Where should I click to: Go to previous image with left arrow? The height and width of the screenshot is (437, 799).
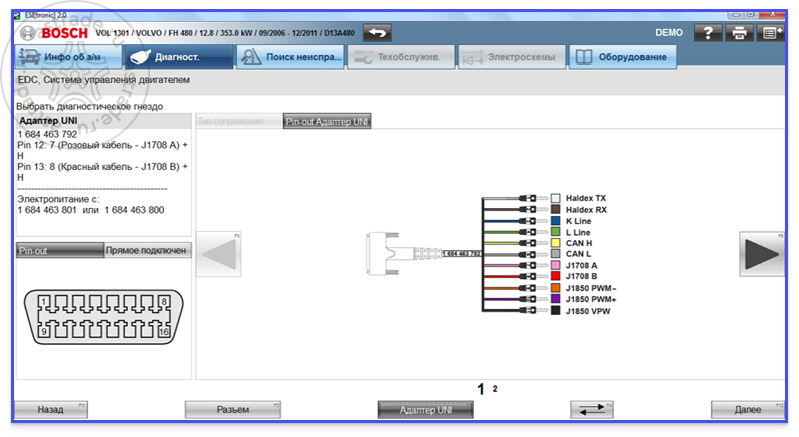click(x=219, y=254)
